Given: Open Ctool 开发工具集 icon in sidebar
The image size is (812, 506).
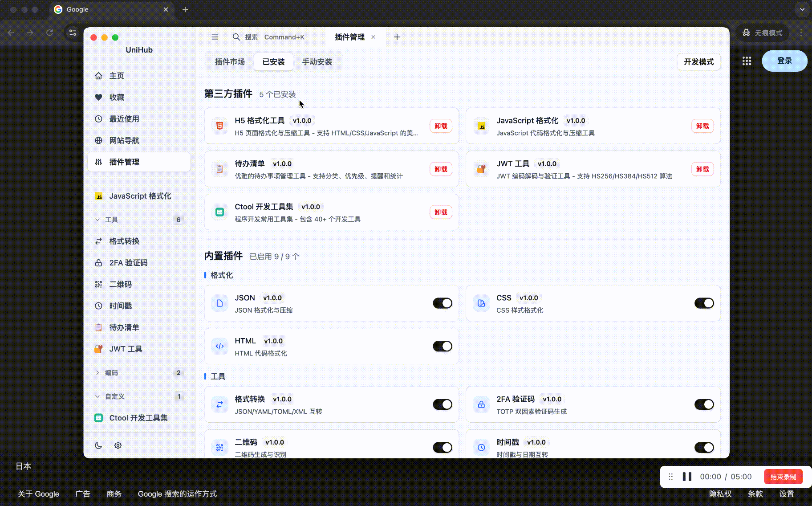Looking at the screenshot, I should click(98, 418).
